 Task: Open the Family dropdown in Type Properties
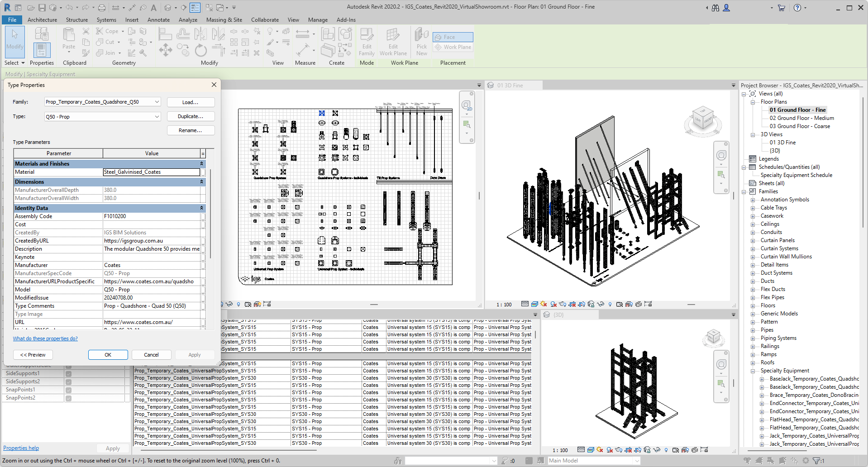point(157,102)
